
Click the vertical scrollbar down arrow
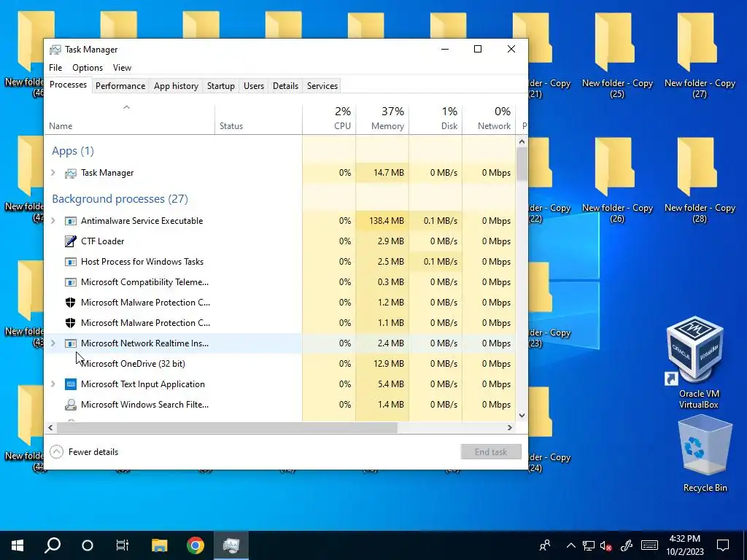522,415
